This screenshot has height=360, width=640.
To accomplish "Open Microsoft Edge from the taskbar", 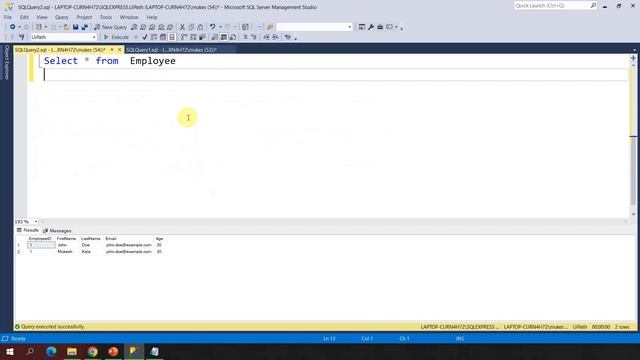I will pyautogui.click(x=51, y=351).
